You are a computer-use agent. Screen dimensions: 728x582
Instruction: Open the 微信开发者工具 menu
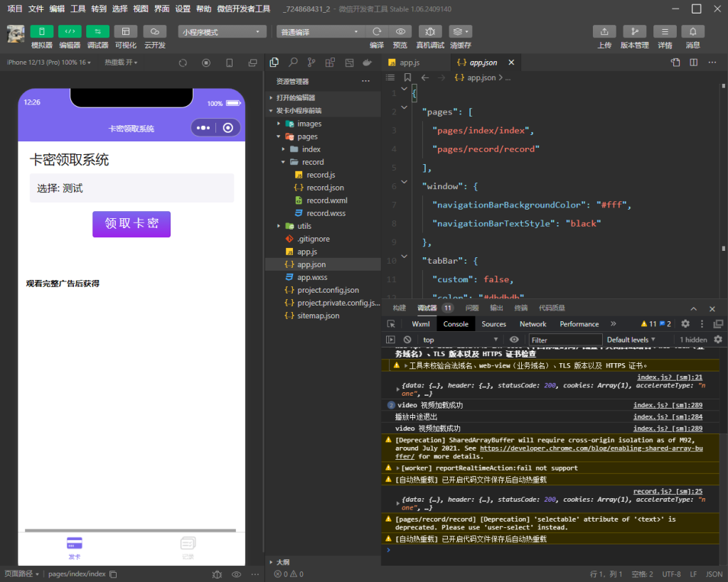243,9
